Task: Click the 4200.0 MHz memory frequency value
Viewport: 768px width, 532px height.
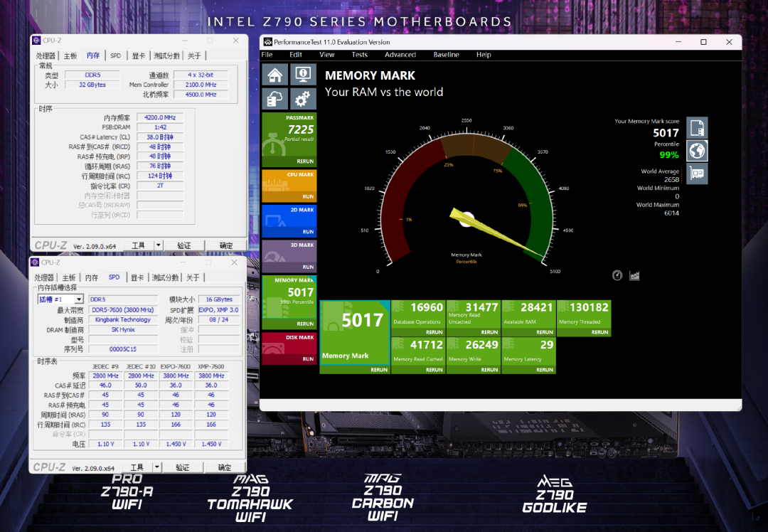Action: [160, 117]
